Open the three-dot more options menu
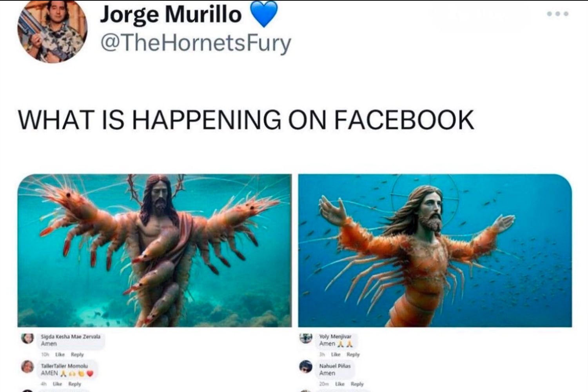The height and width of the screenshot is (392, 588). pyautogui.click(x=557, y=14)
